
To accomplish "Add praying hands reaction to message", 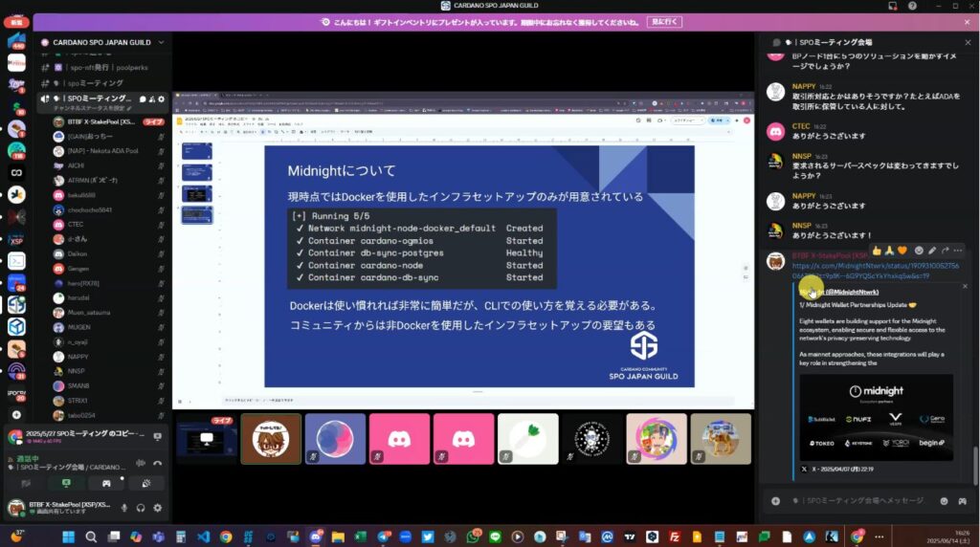I will pyautogui.click(x=889, y=251).
